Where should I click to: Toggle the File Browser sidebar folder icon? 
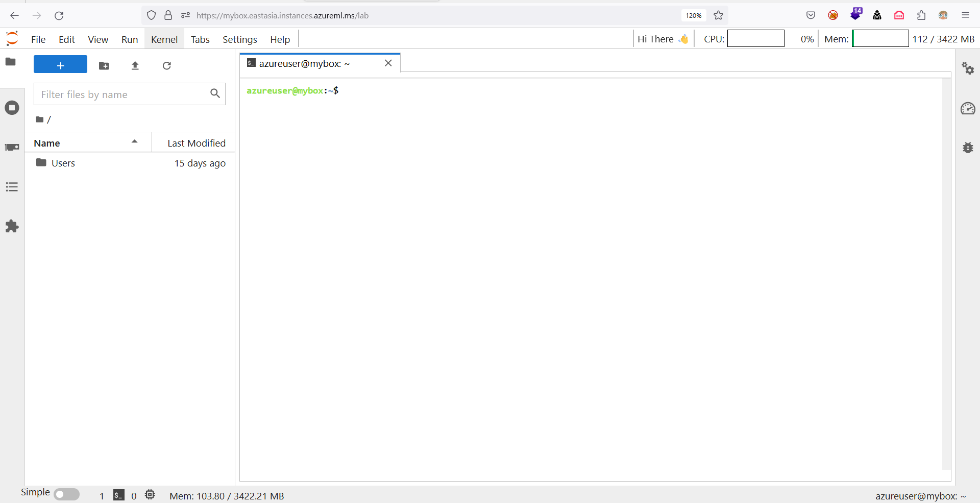point(11,62)
